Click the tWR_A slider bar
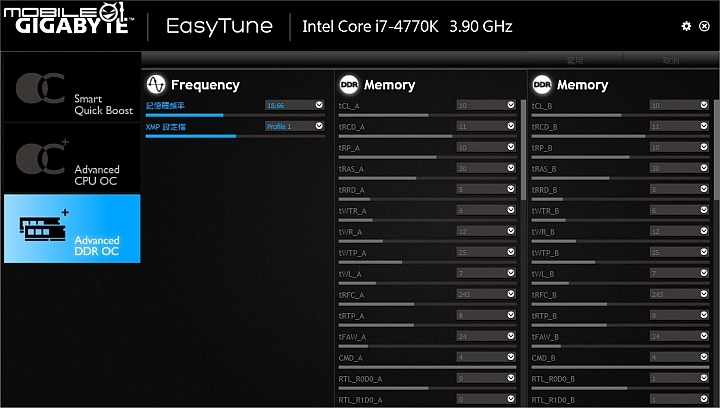Viewport: 720px width, 408px height. tap(428, 241)
